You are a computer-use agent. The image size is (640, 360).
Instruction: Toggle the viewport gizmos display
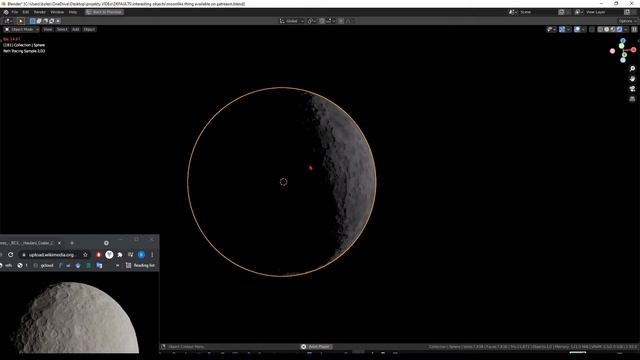tap(562, 29)
